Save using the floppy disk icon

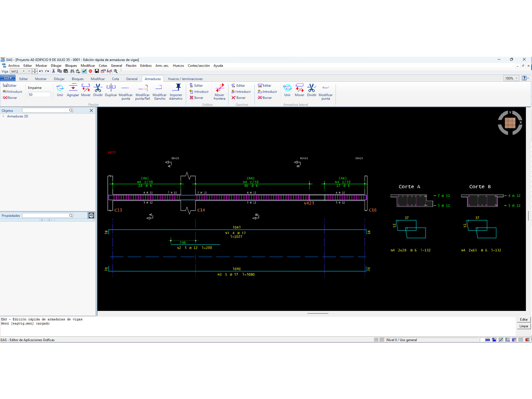(x=97, y=71)
